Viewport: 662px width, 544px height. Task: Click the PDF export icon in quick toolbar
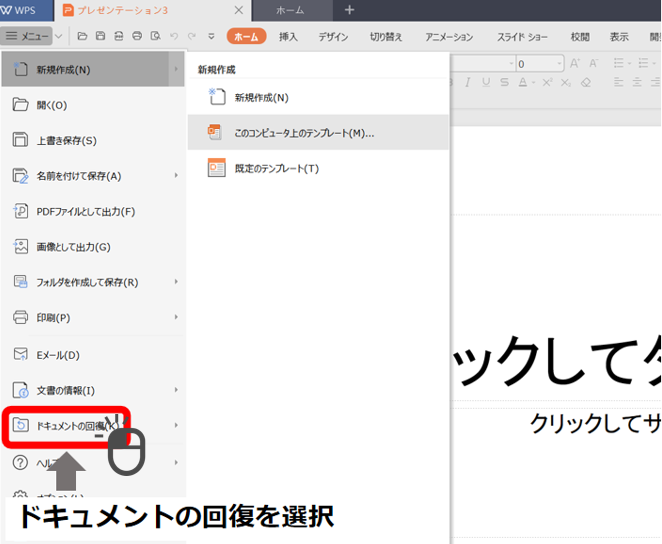[x=119, y=36]
